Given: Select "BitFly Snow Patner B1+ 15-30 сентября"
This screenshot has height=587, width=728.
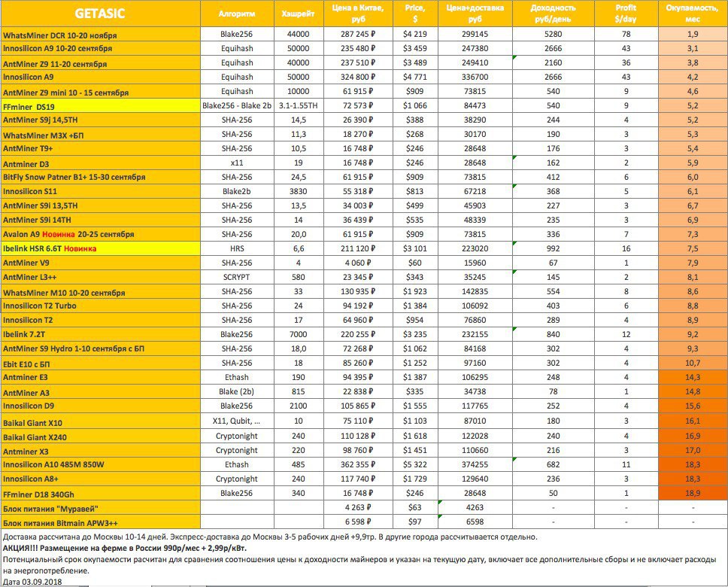Looking at the screenshot, I should point(100,177).
